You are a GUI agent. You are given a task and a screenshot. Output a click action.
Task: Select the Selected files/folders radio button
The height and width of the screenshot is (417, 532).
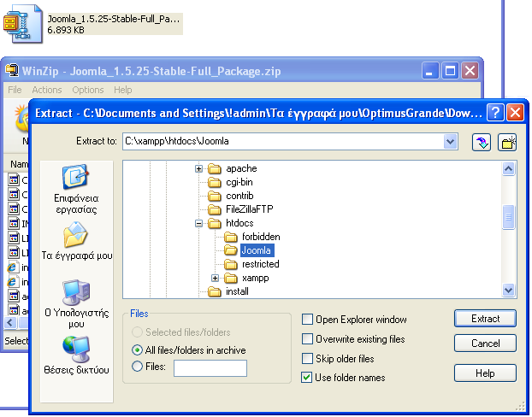[x=137, y=332]
